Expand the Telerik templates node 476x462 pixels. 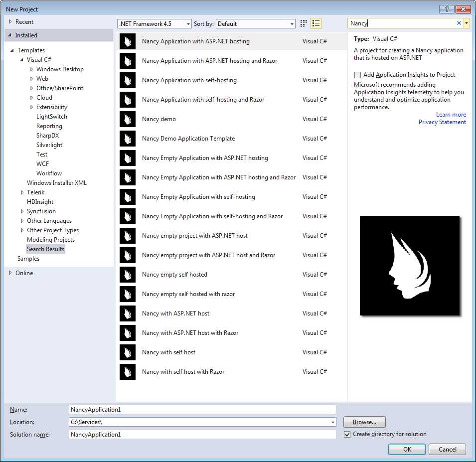click(x=22, y=192)
